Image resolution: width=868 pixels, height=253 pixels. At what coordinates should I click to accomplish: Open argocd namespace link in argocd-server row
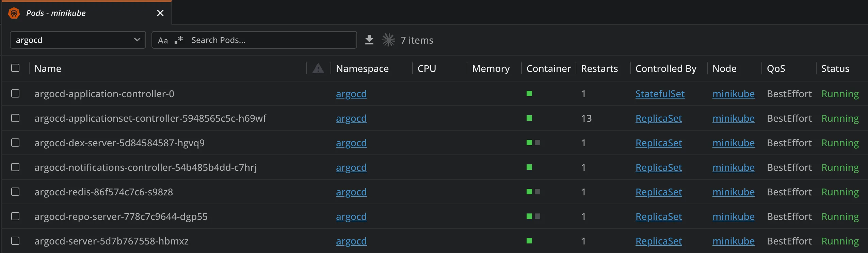[351, 241]
